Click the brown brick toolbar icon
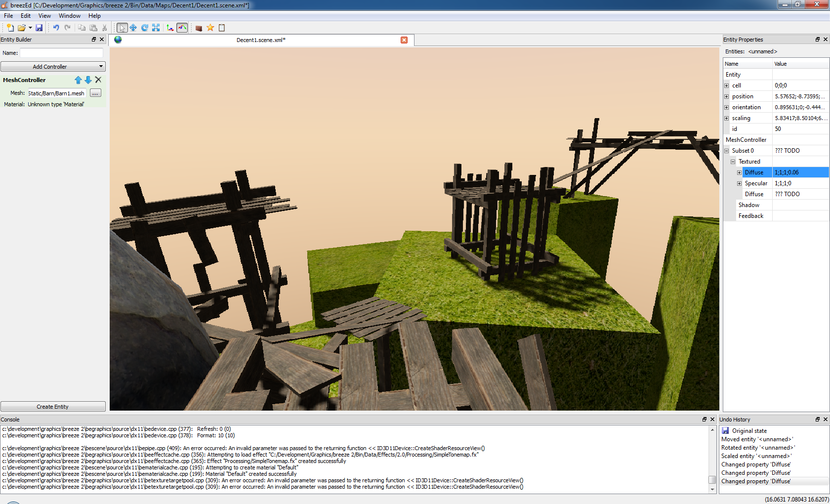Image resolution: width=830 pixels, height=504 pixels. coord(199,28)
